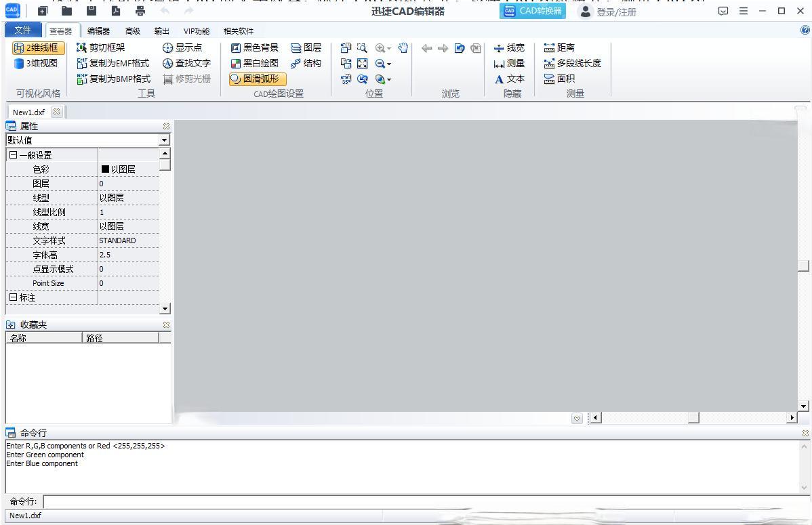This screenshot has height=525, width=812.
Task: Open the zoom-out dropdown arrow
Action: coord(390,63)
